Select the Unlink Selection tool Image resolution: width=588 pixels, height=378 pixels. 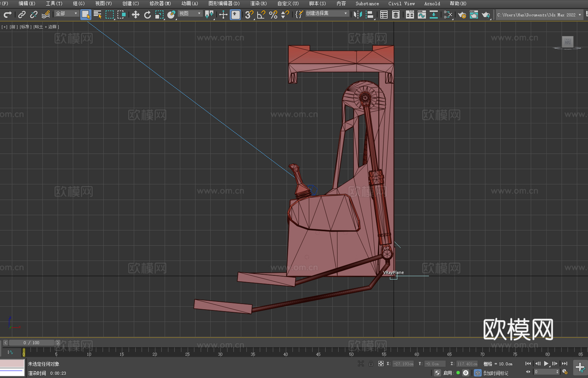34,14
